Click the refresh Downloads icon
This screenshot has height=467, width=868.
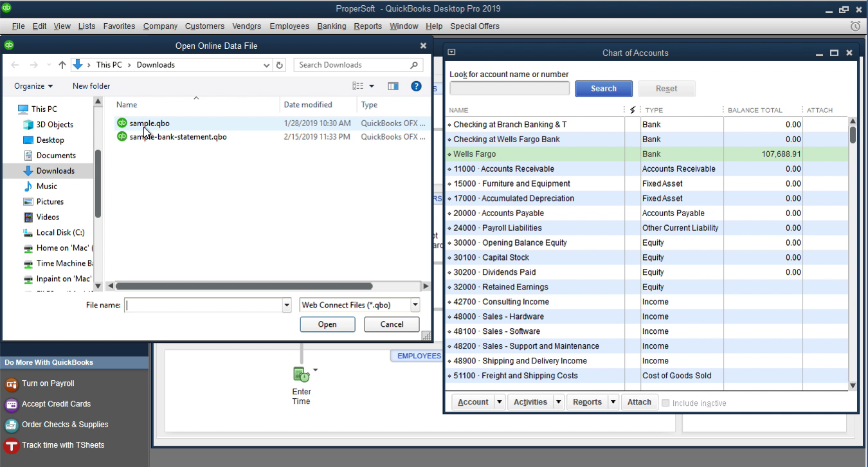(x=280, y=65)
